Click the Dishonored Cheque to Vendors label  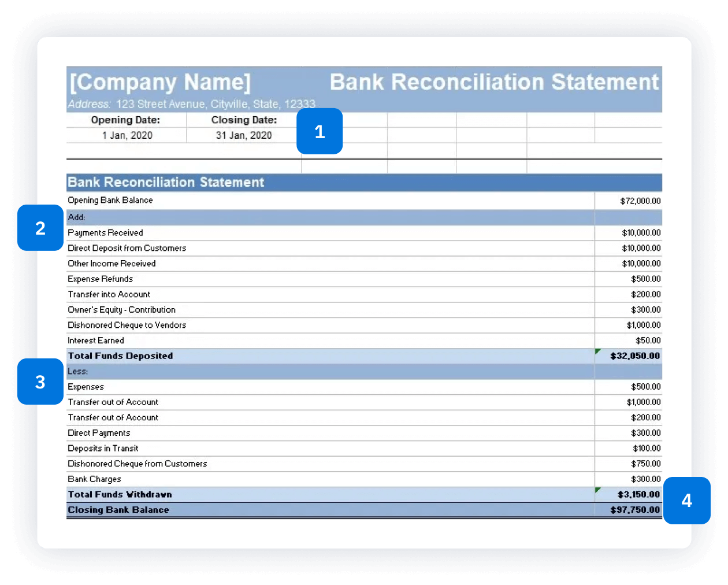coord(127,325)
